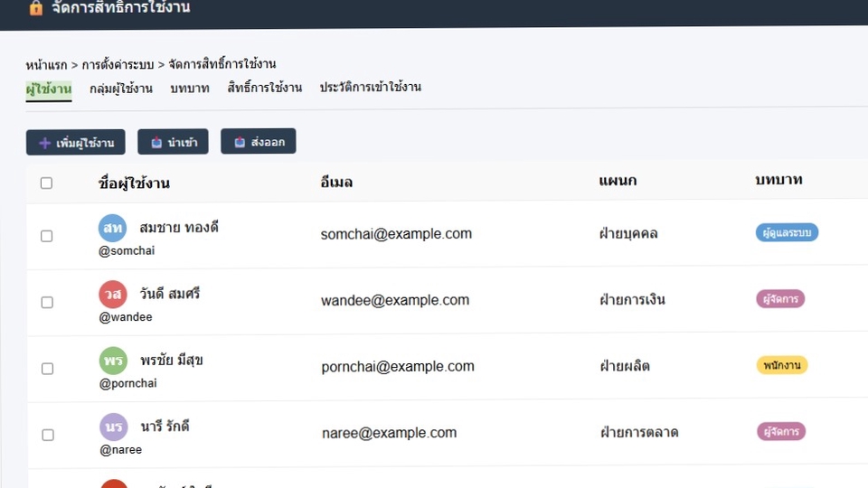Click the department ฝ่ายผลิต
The height and width of the screenshot is (488, 868).
click(x=625, y=366)
